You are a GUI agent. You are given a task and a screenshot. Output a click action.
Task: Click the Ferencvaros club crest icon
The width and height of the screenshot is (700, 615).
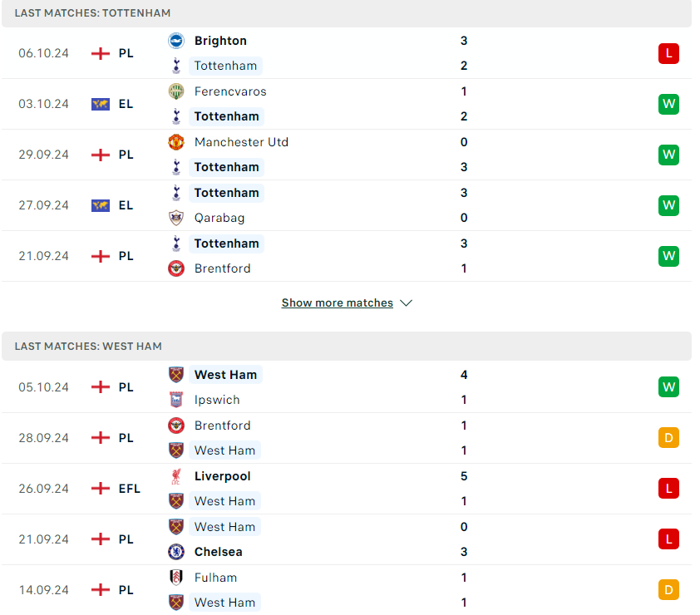176,91
